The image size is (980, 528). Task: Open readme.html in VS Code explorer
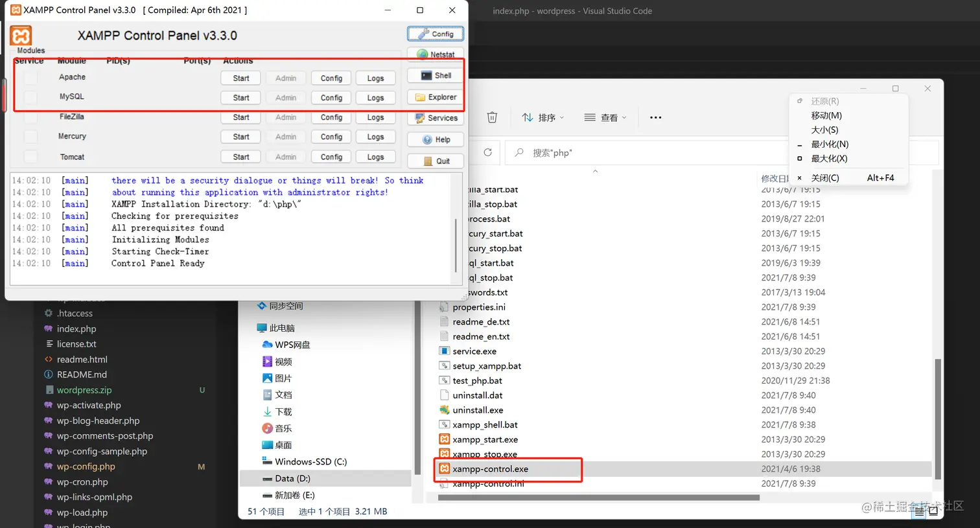coord(82,359)
